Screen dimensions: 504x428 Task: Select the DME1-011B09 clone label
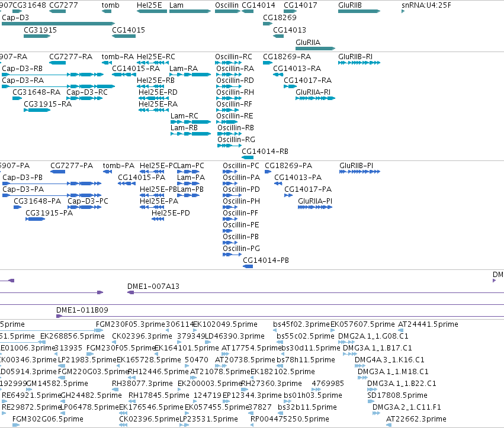pyautogui.click(x=82, y=310)
